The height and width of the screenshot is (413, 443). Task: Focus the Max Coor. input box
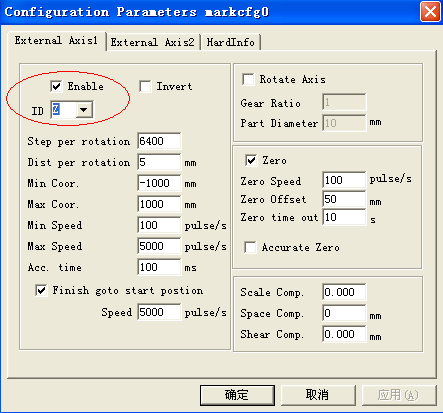[x=159, y=204]
